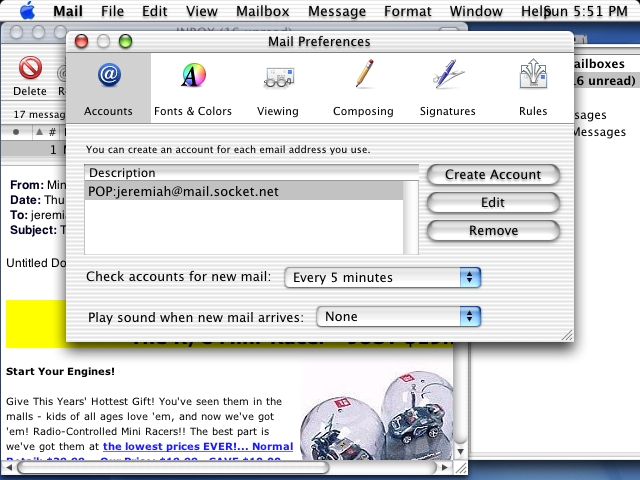The image size is (640, 480).
Task: Open the Rules preferences pane
Action: point(533,88)
